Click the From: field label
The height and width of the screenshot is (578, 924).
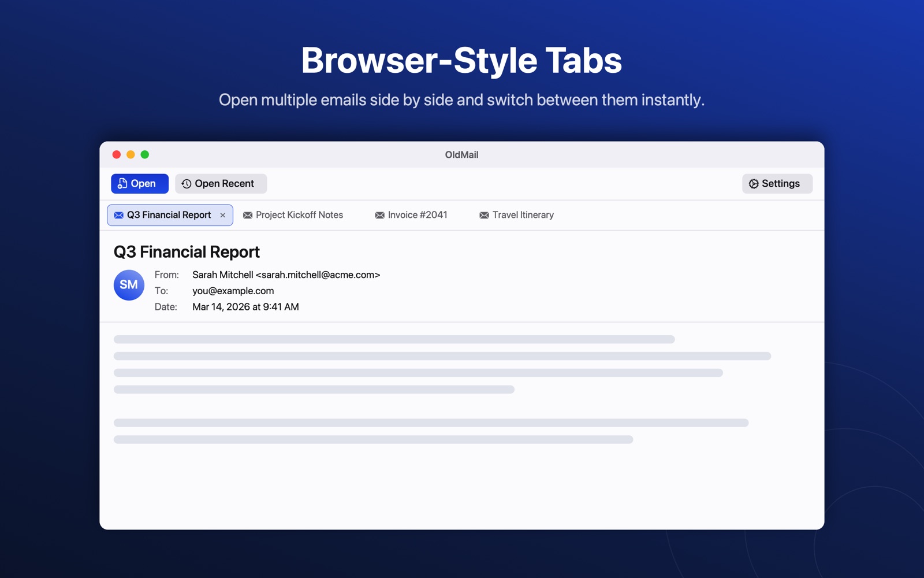tap(166, 275)
